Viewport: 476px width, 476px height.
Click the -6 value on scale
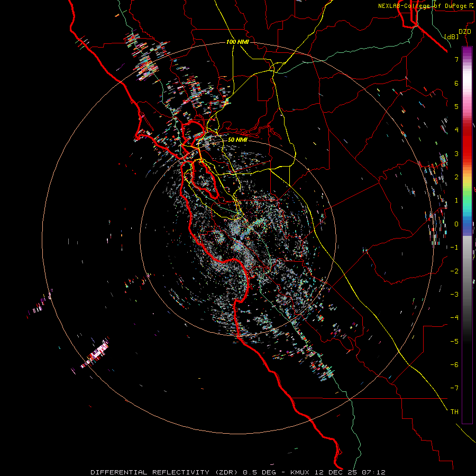coord(454,365)
